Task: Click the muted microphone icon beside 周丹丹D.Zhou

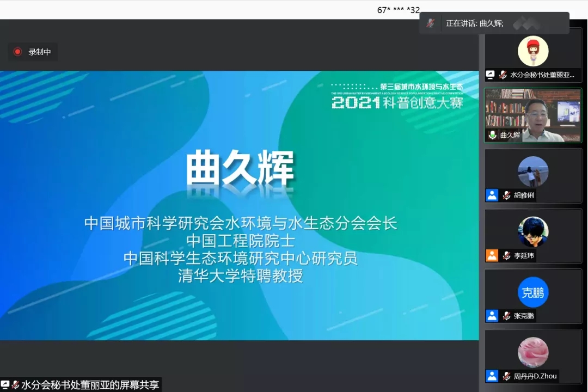Action: pyautogui.click(x=506, y=376)
